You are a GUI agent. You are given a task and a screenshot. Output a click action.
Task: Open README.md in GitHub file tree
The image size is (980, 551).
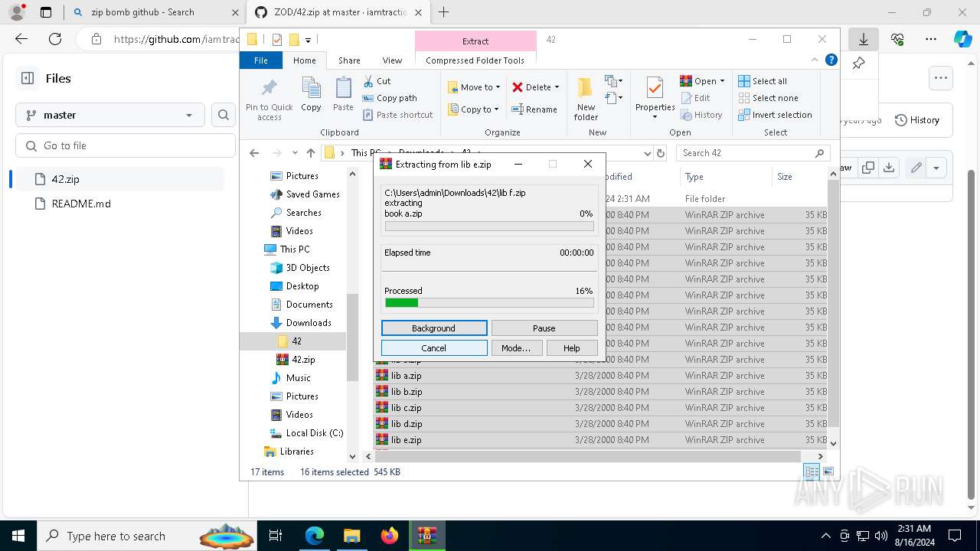tap(81, 204)
